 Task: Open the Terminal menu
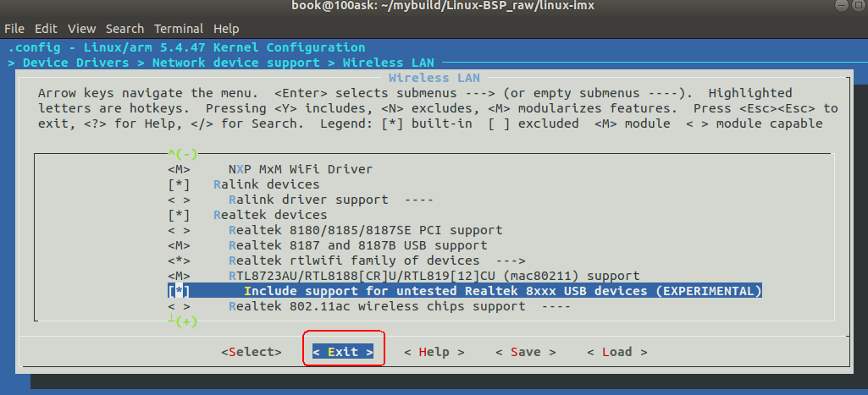pos(179,29)
